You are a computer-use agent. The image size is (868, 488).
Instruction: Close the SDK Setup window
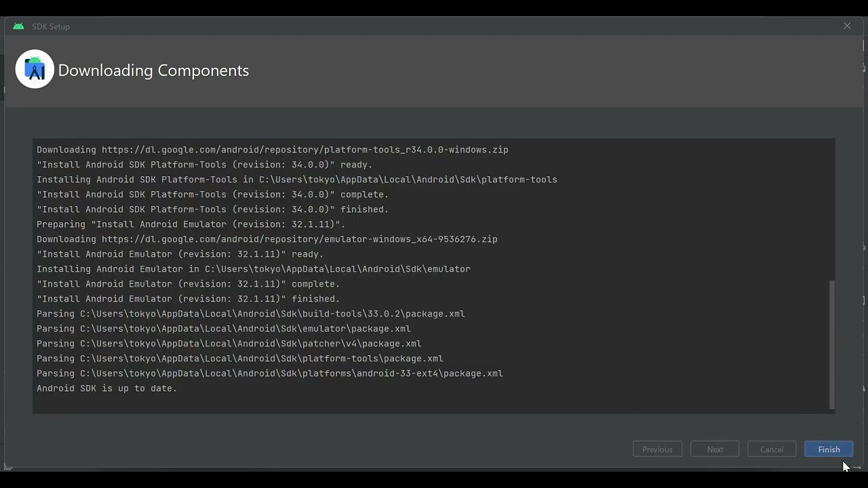point(847,26)
